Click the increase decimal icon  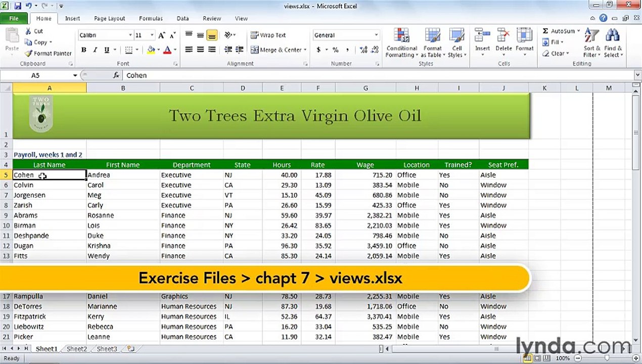[x=363, y=50]
